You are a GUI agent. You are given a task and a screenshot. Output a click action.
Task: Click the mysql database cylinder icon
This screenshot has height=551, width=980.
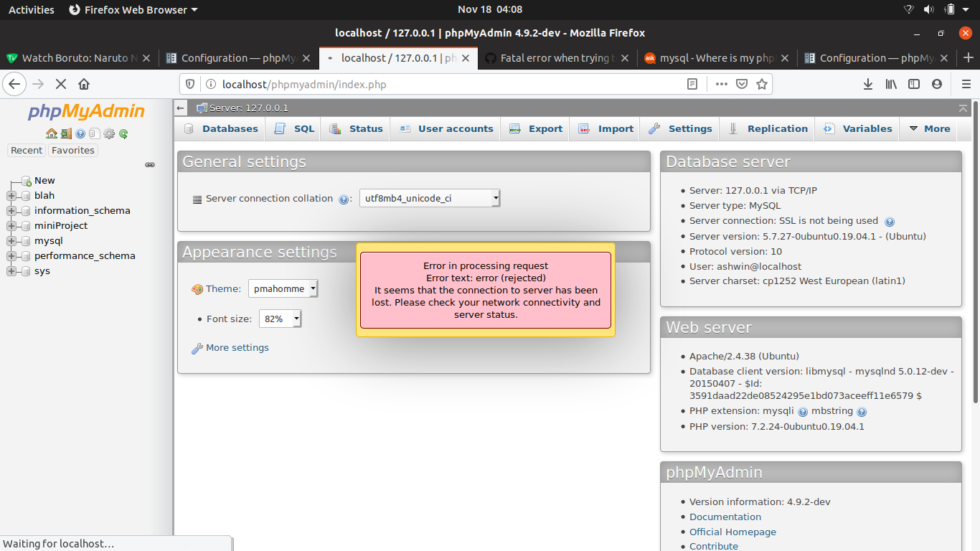click(27, 241)
